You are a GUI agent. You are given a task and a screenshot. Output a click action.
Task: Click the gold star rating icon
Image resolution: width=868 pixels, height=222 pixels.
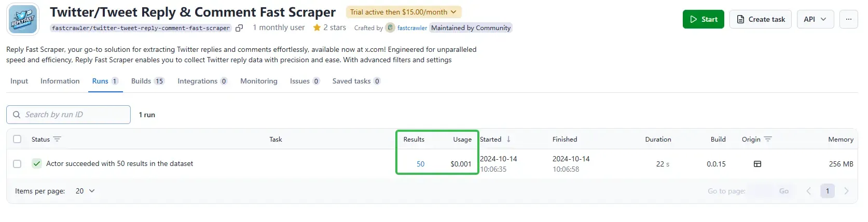pos(317,27)
